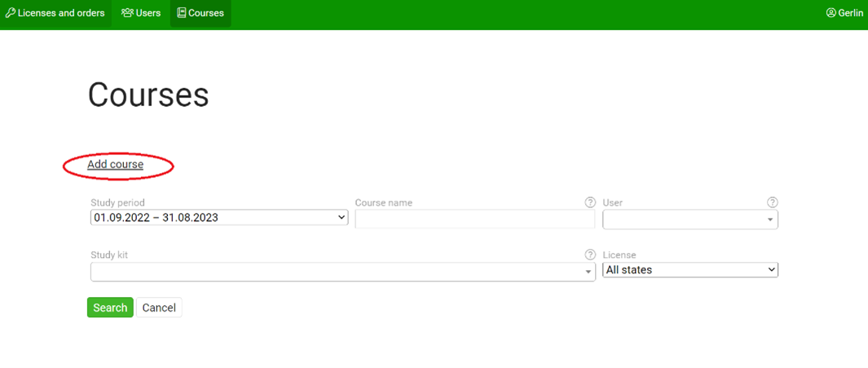This screenshot has height=368, width=868.
Task: Open the help icon for Study kit
Action: pos(590,255)
